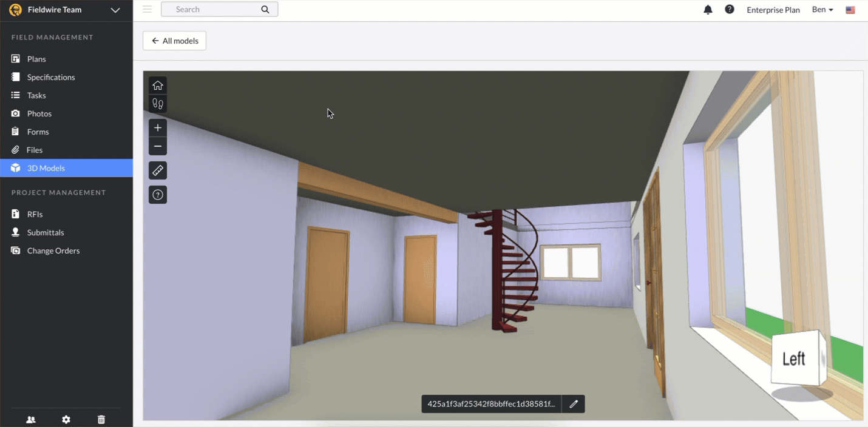Screen dimensions: 868x427
Task: Open the people management icon
Action: [31, 420]
